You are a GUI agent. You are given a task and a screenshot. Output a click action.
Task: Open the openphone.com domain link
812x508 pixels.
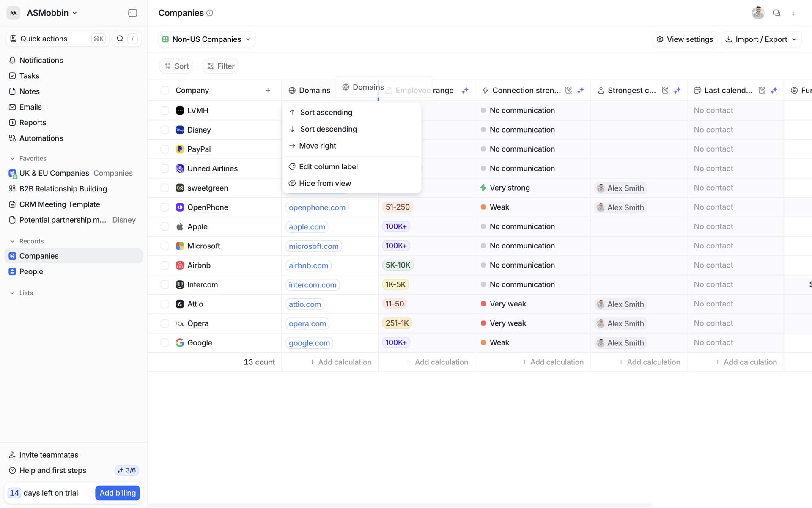[x=317, y=207]
